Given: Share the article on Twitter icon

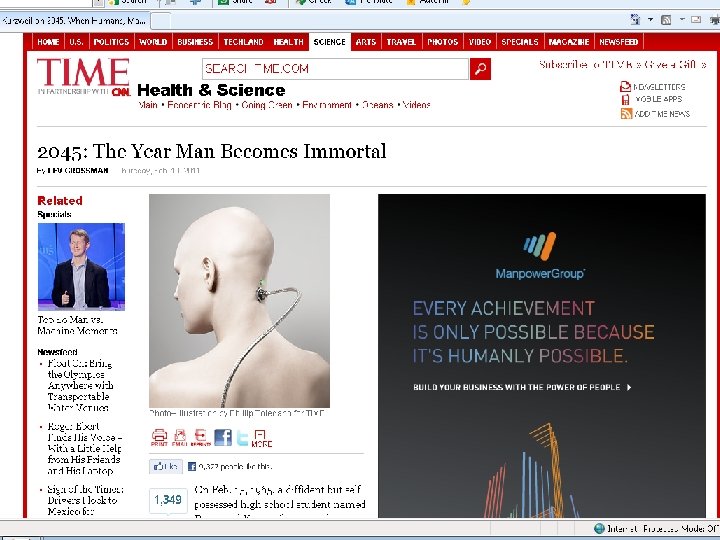Looking at the screenshot, I should point(242,438).
